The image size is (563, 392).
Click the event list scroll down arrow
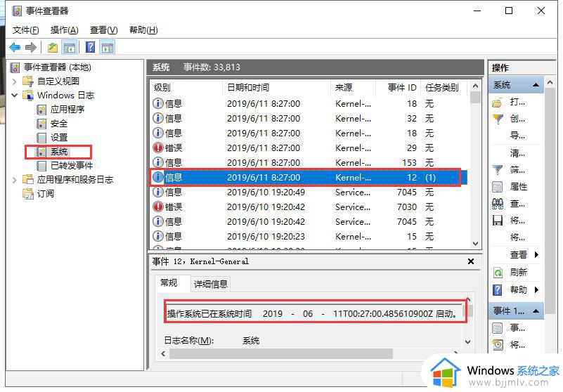point(475,244)
